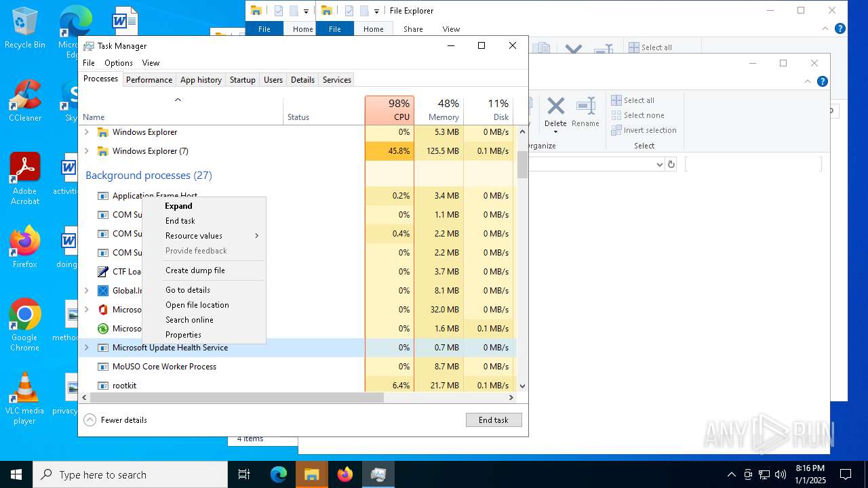Image resolution: width=868 pixels, height=488 pixels.
Task: Click Task Manager horizontal scrollbar
Action: coord(237,398)
